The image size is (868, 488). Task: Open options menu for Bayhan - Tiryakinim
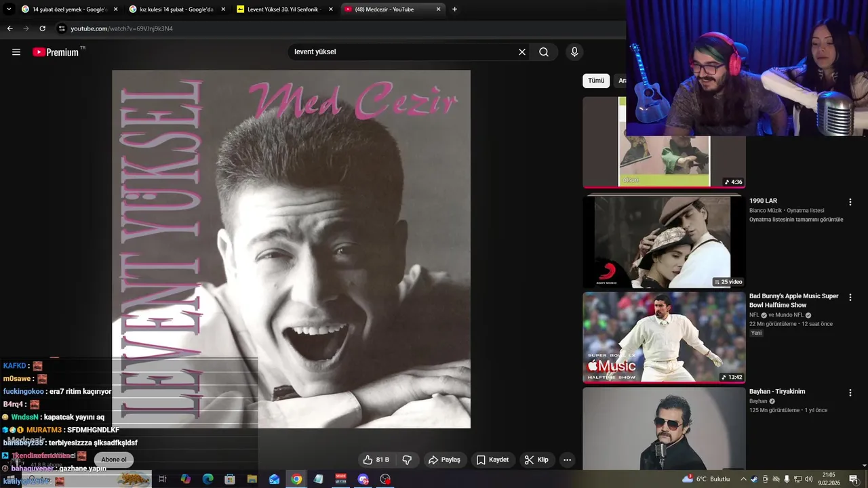pos(850,392)
